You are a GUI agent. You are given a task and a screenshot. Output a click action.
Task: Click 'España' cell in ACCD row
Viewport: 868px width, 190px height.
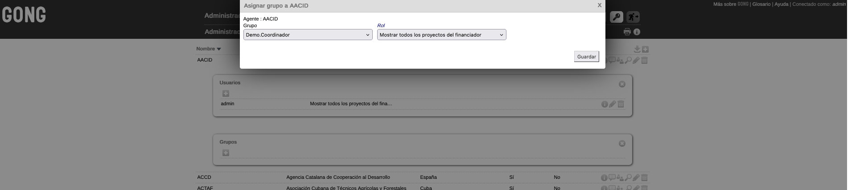pyautogui.click(x=428, y=177)
